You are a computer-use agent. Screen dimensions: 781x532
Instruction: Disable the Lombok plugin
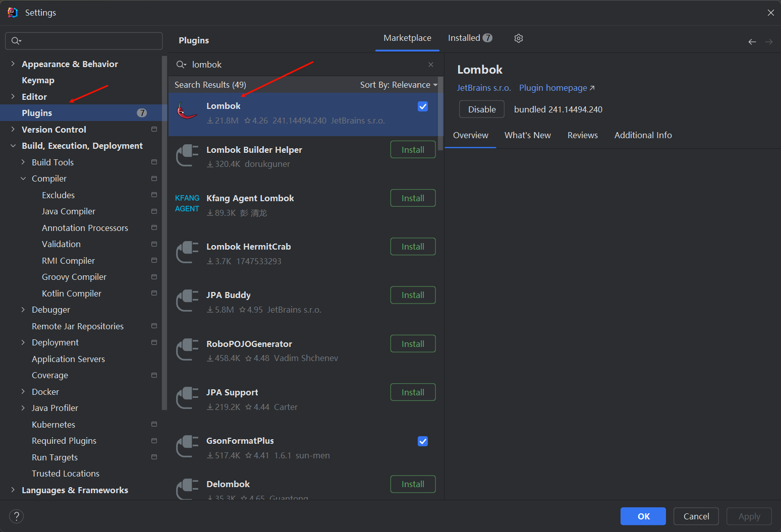[481, 109]
